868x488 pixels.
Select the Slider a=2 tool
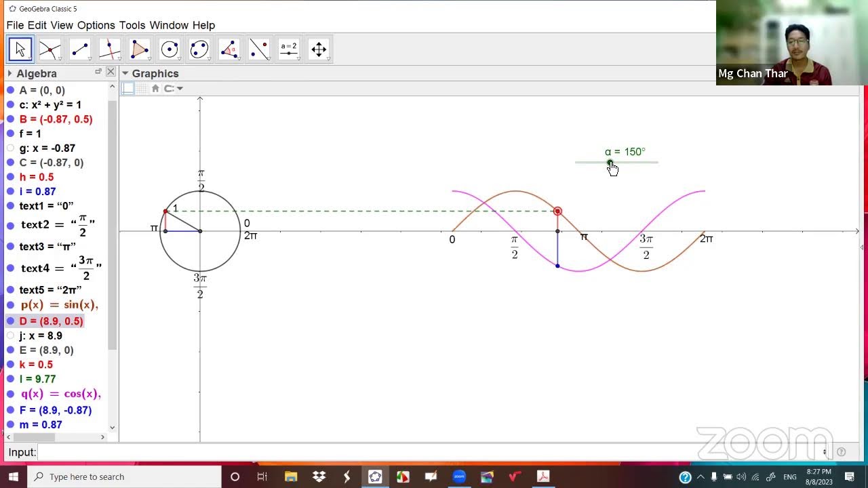289,49
